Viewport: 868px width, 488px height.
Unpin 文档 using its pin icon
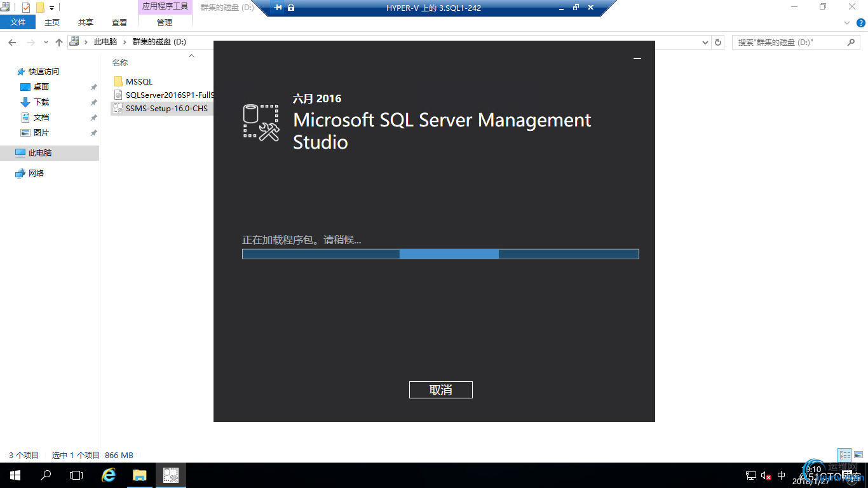93,118
